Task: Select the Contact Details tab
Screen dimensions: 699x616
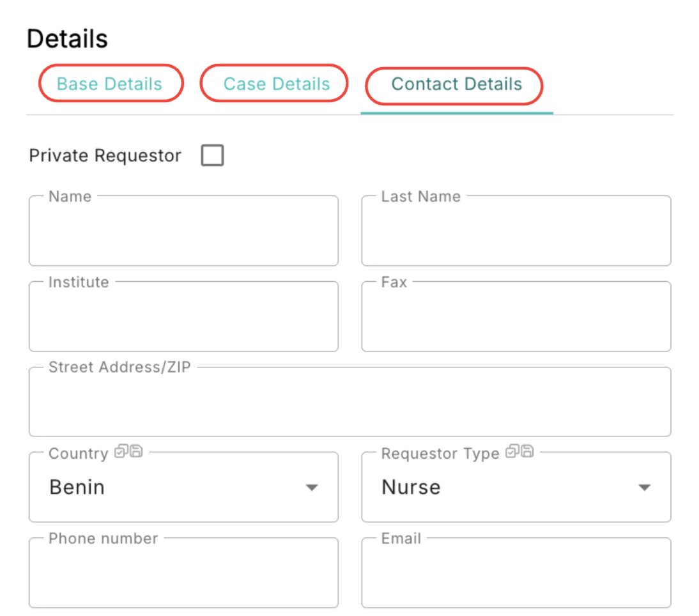Action: (x=456, y=84)
